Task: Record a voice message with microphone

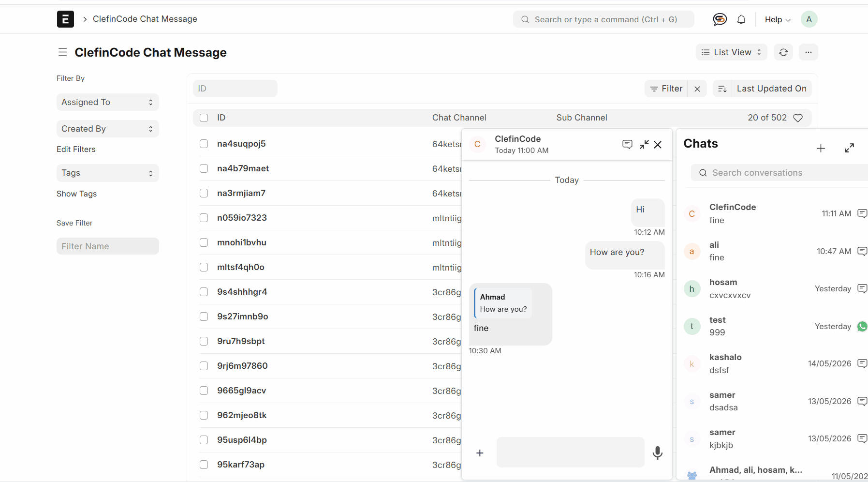Action: pyautogui.click(x=658, y=452)
